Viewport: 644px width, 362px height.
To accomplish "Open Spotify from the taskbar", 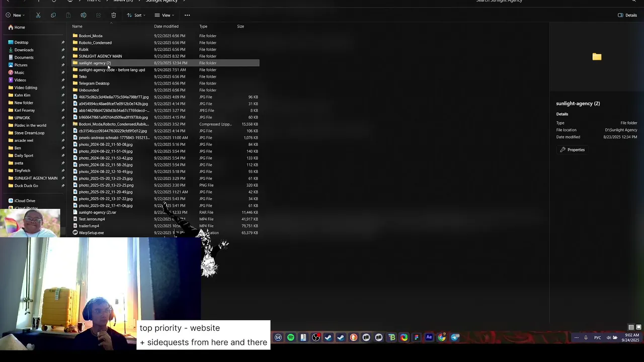I will pyautogui.click(x=291, y=338).
